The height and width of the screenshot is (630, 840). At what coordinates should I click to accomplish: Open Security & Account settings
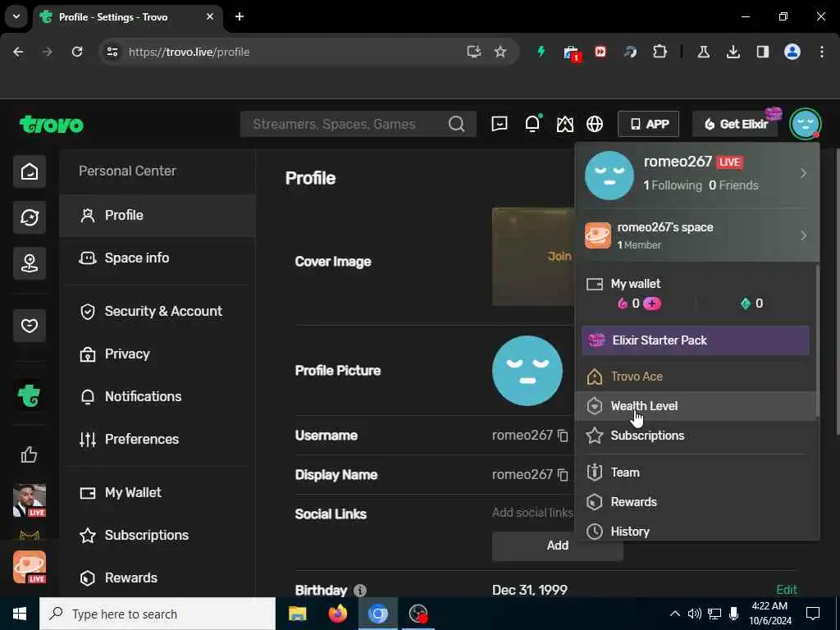tap(157, 311)
